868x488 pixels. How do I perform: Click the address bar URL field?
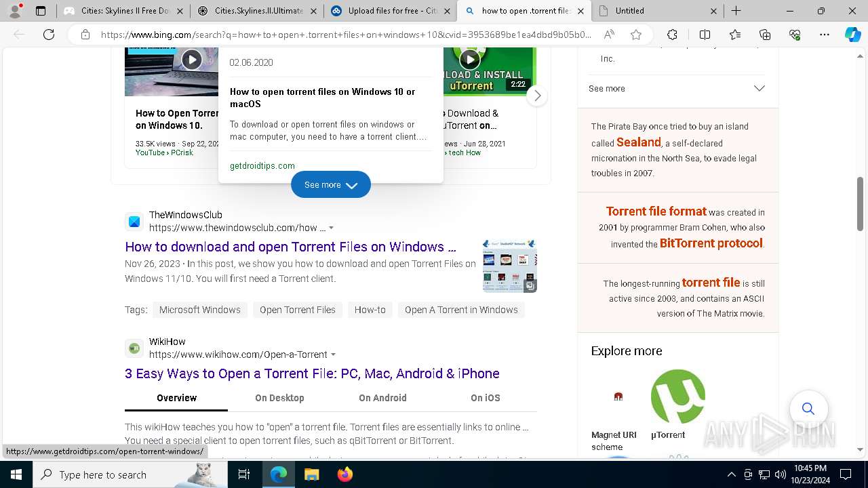[346, 35]
